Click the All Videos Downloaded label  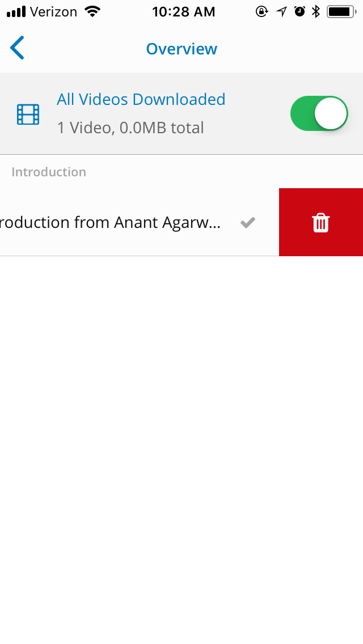point(141,99)
